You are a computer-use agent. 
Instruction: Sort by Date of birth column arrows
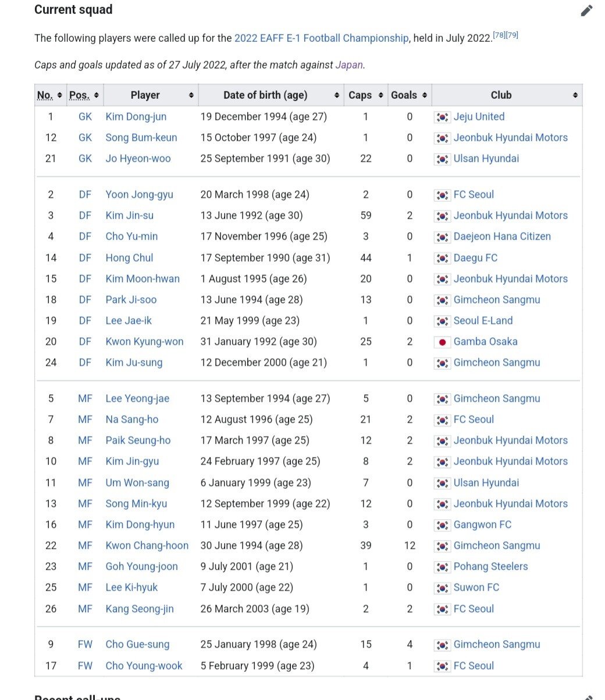[337, 95]
